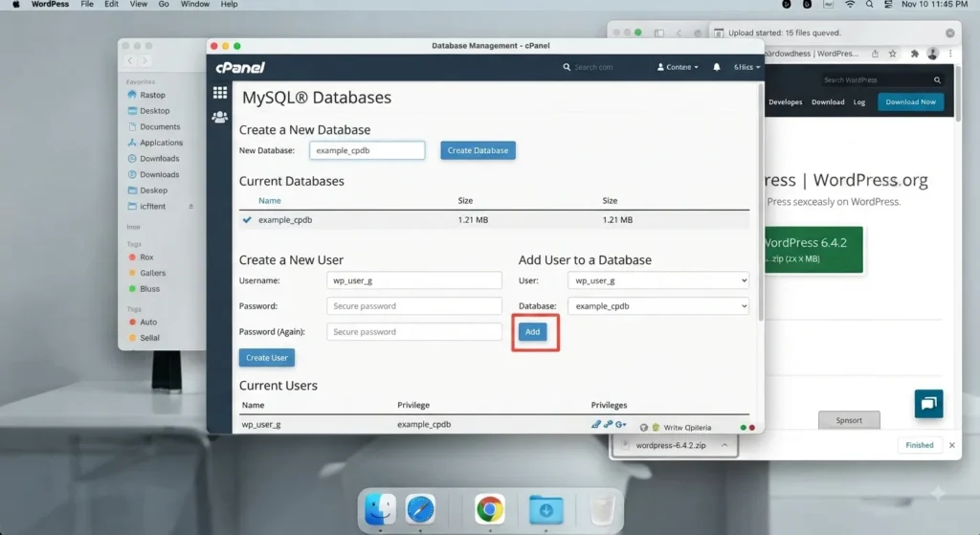This screenshot has width=980, height=535.
Task: Open the User dropdown showing wp_user_g
Action: [658, 280]
